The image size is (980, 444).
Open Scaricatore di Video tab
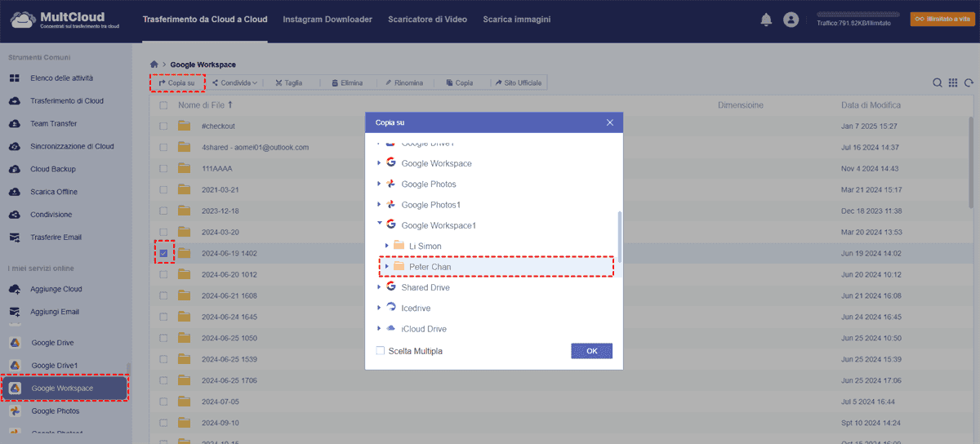(x=427, y=19)
